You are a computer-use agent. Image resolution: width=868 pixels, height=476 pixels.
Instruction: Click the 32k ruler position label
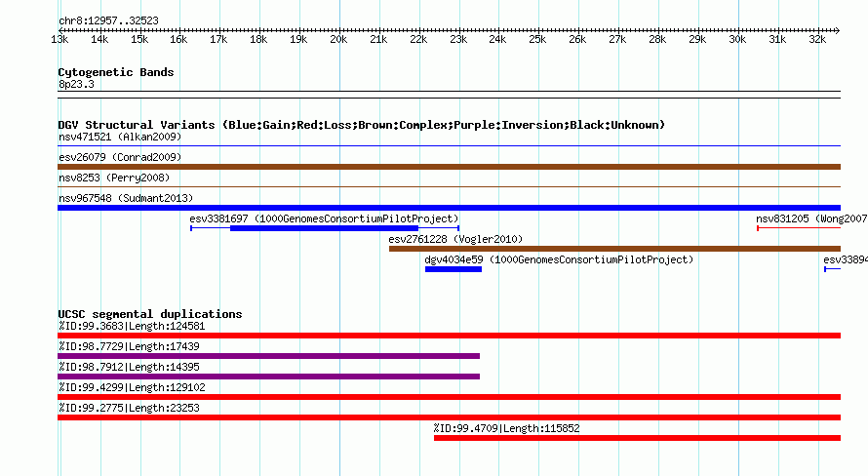point(817,39)
